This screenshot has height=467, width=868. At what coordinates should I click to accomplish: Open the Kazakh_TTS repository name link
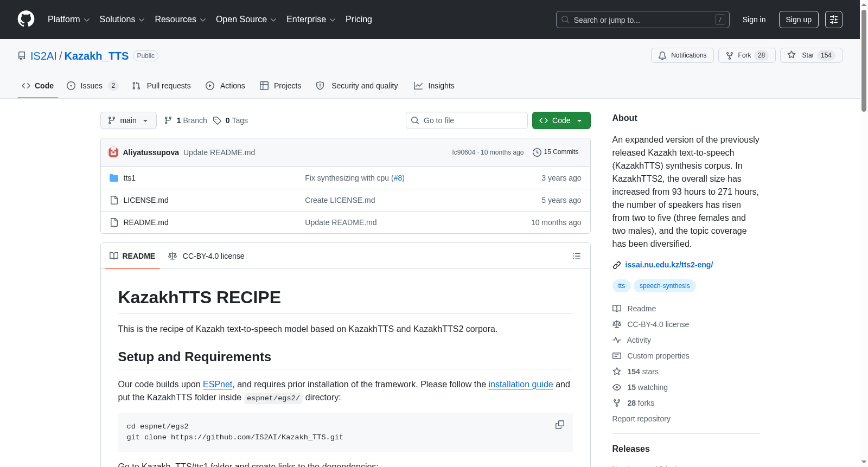tap(97, 56)
